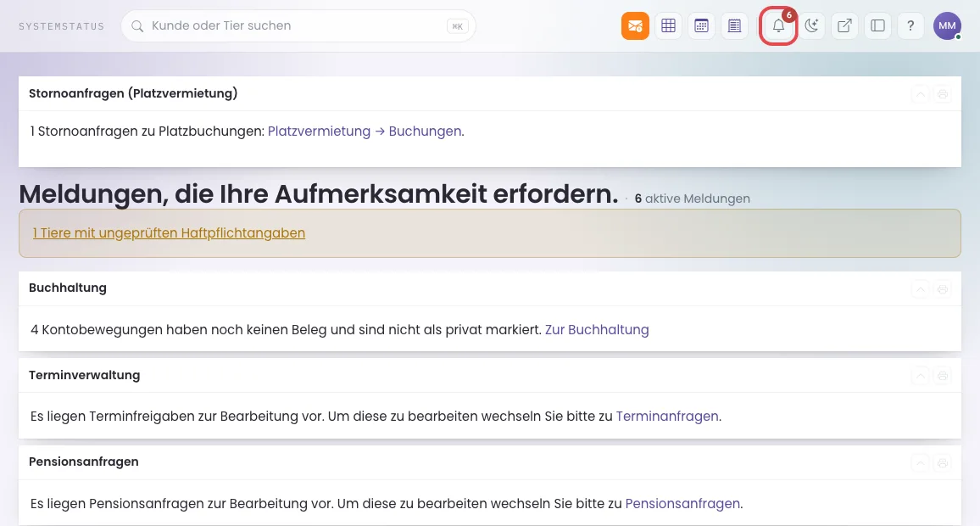Image resolution: width=980 pixels, height=526 pixels.
Task: Open the grid table view icon
Action: [x=668, y=25]
